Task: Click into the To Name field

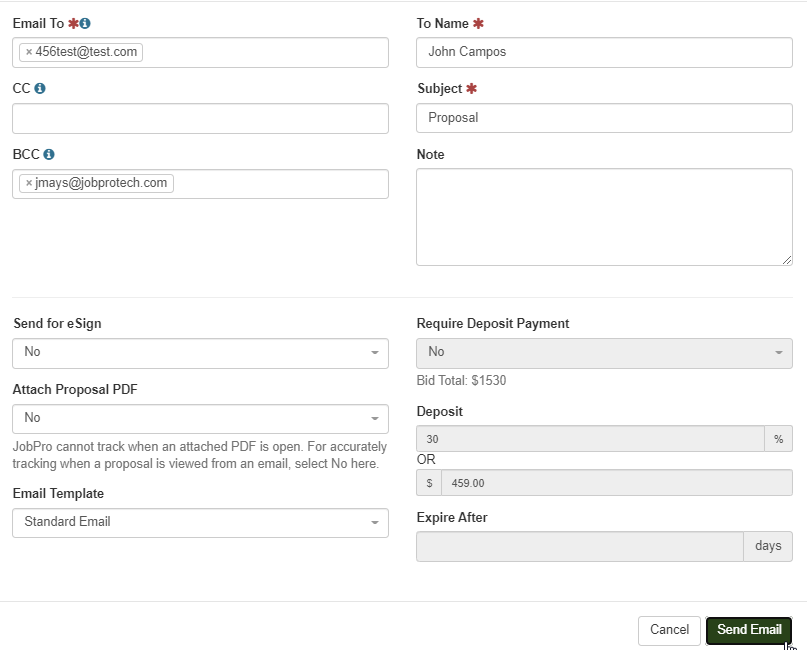Action: (604, 52)
